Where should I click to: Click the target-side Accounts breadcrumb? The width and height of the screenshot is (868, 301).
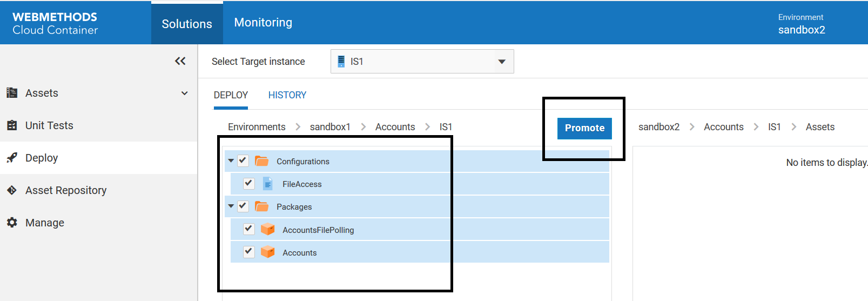pyautogui.click(x=724, y=127)
